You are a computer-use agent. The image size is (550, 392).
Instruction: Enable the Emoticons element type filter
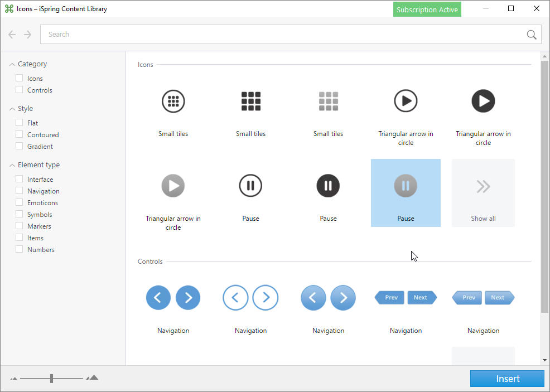tap(19, 202)
